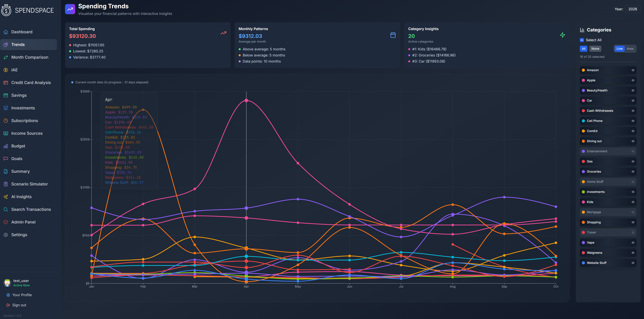Click the trending arrow in Total Spending
The height and width of the screenshot is (319, 644).
coord(223,33)
